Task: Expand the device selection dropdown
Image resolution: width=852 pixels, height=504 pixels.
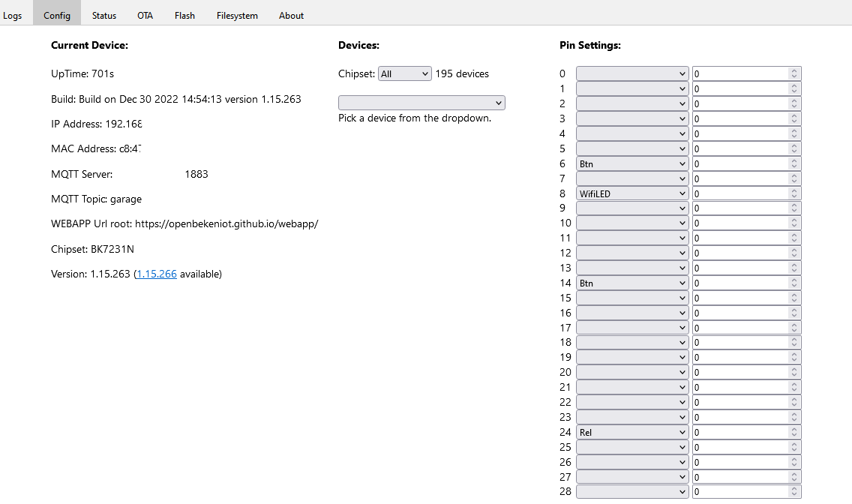Action: coord(421,103)
